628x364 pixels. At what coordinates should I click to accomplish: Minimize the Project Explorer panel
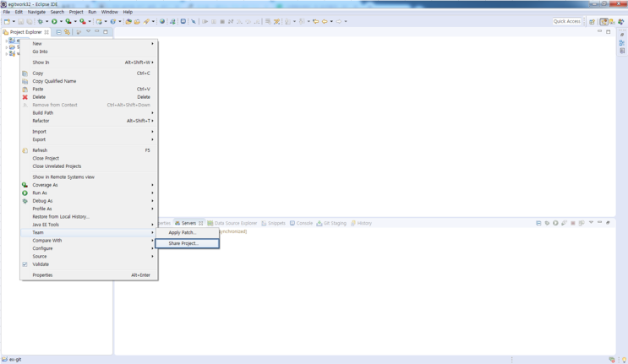(x=97, y=31)
